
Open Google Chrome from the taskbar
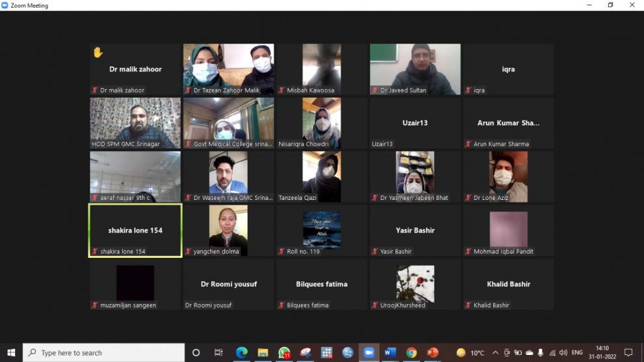[411, 353]
